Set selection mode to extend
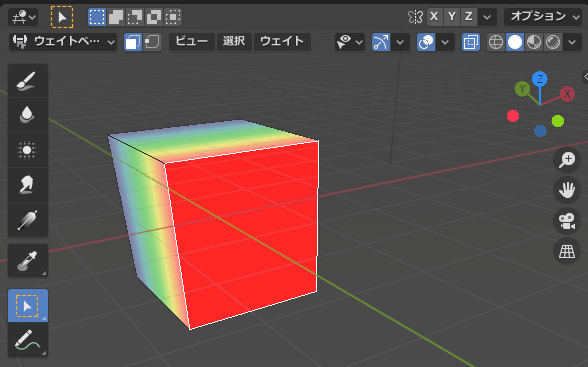 pos(116,17)
